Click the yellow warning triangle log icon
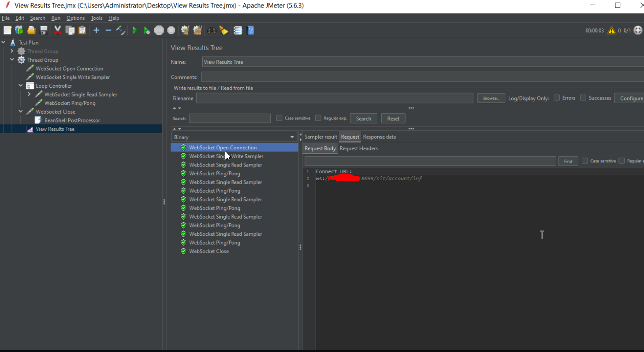This screenshot has width=644, height=352. tap(611, 30)
